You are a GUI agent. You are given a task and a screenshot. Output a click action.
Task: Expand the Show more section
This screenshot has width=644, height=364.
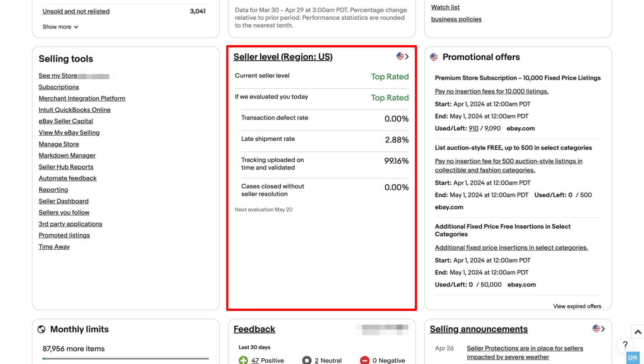[60, 26]
